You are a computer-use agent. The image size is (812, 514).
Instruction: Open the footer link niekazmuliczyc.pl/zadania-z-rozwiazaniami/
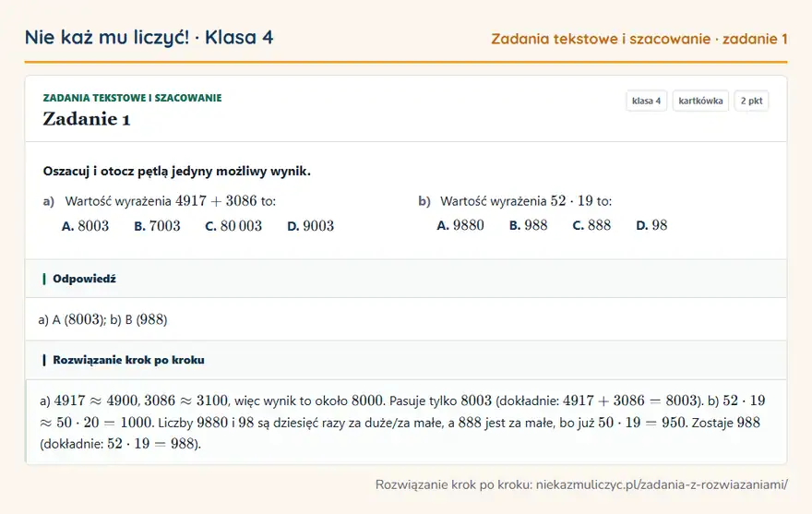[x=662, y=485]
